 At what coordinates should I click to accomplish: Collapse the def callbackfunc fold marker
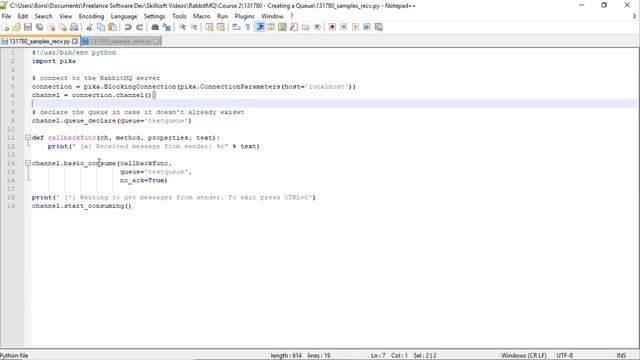click(x=28, y=138)
